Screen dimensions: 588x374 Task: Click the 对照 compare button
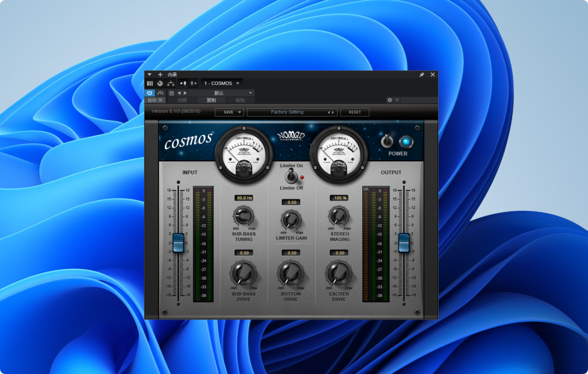click(182, 100)
